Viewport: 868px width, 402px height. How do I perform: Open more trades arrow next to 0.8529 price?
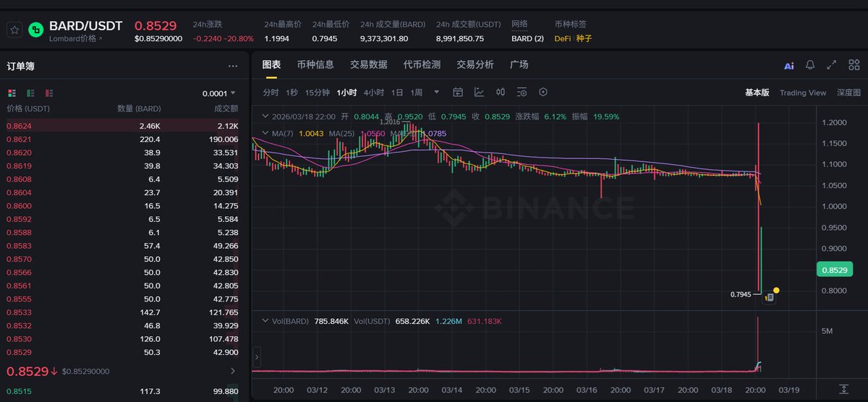pos(232,371)
